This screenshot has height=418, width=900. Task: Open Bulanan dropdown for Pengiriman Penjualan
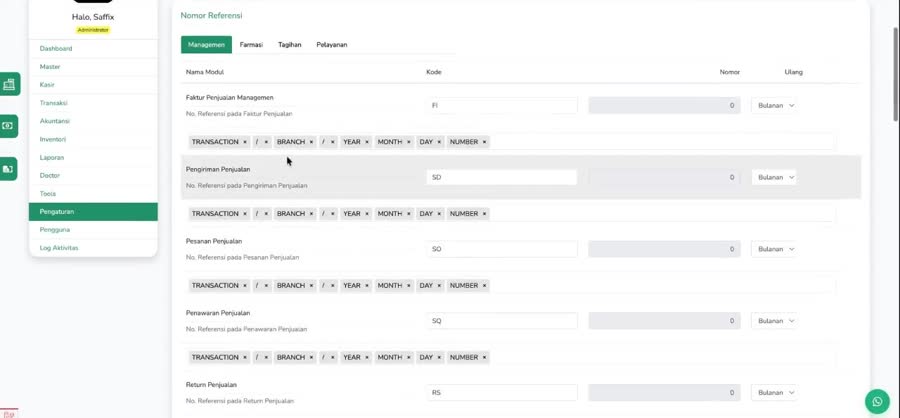[x=774, y=177]
